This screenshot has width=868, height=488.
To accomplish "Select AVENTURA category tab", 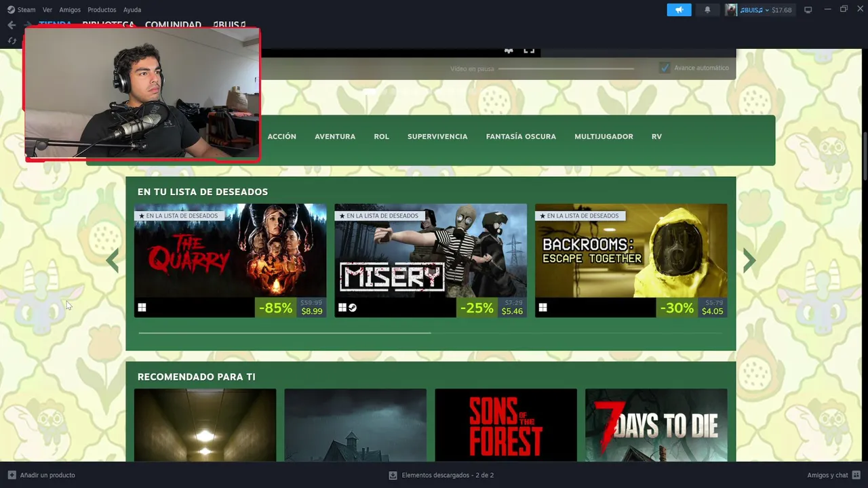I will [335, 136].
